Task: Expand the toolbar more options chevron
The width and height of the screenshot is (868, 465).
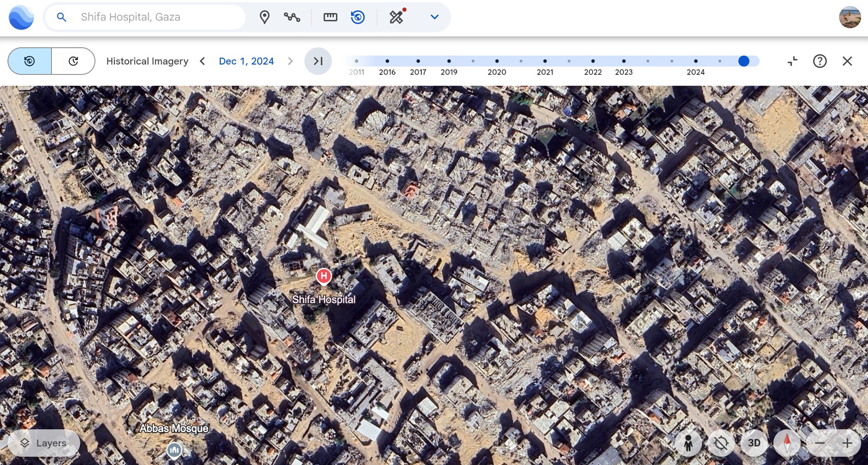Action: (x=434, y=17)
